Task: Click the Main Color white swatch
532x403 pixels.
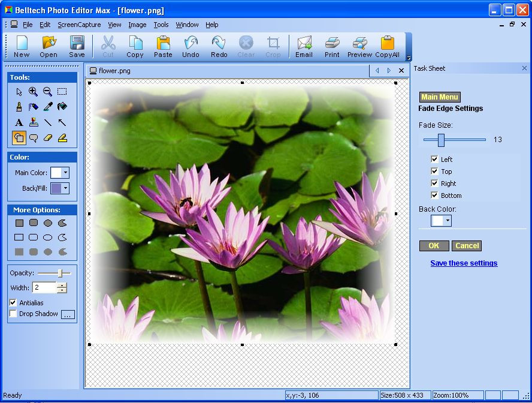Action: (56, 173)
